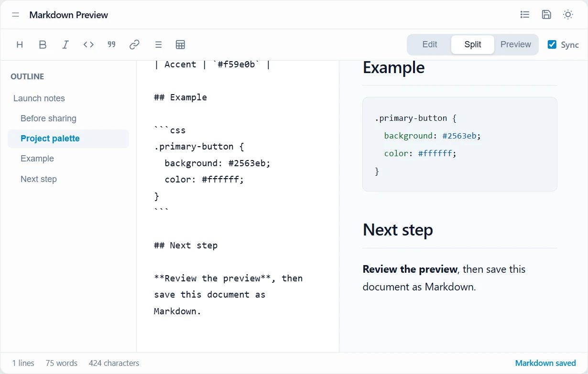The width and height of the screenshot is (588, 374).
Task: Click the '## Example' line in editor
Action: (181, 97)
